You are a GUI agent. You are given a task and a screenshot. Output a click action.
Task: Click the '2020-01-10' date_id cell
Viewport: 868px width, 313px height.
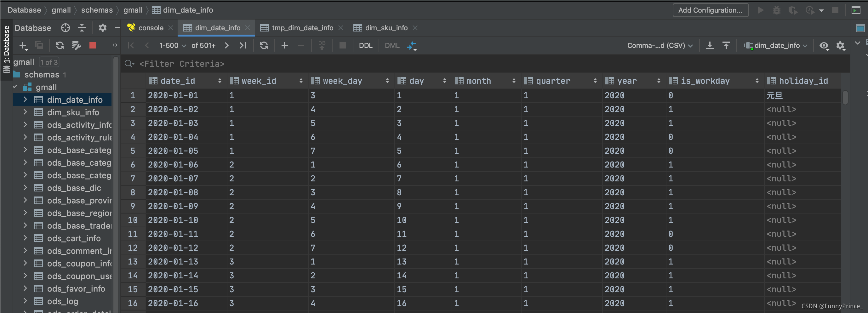(x=186, y=220)
